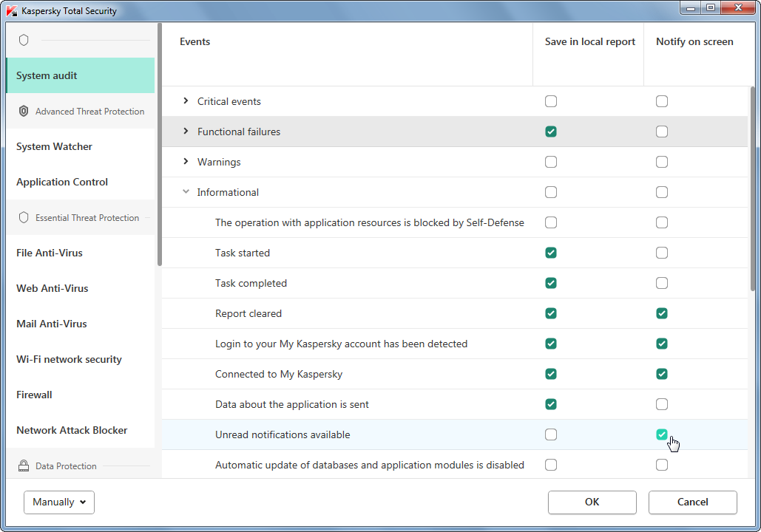Enable local report for Self-Defense blocked operation
Image resolution: width=761 pixels, height=532 pixels.
(x=551, y=222)
